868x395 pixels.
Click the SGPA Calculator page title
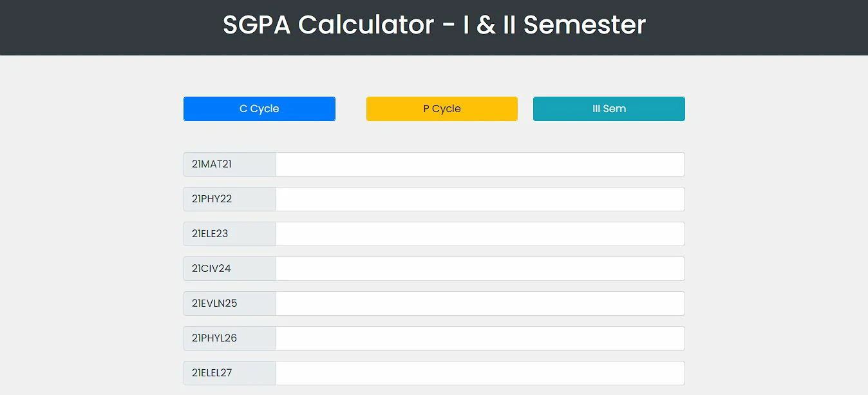[x=434, y=25]
